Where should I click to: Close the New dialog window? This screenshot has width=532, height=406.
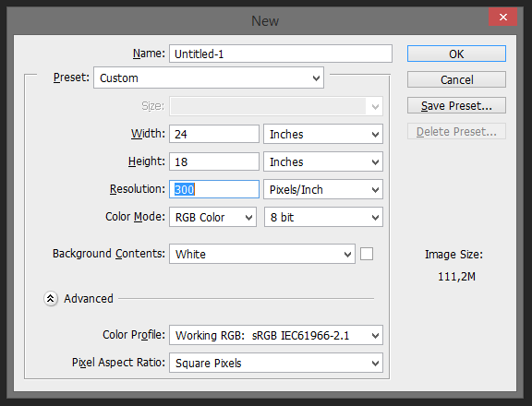point(502,17)
